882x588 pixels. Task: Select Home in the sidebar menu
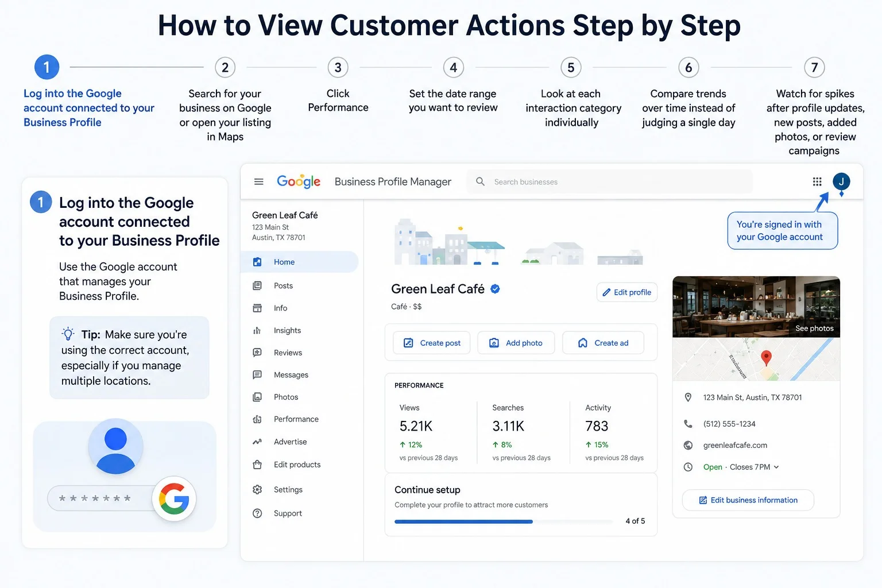(299, 262)
